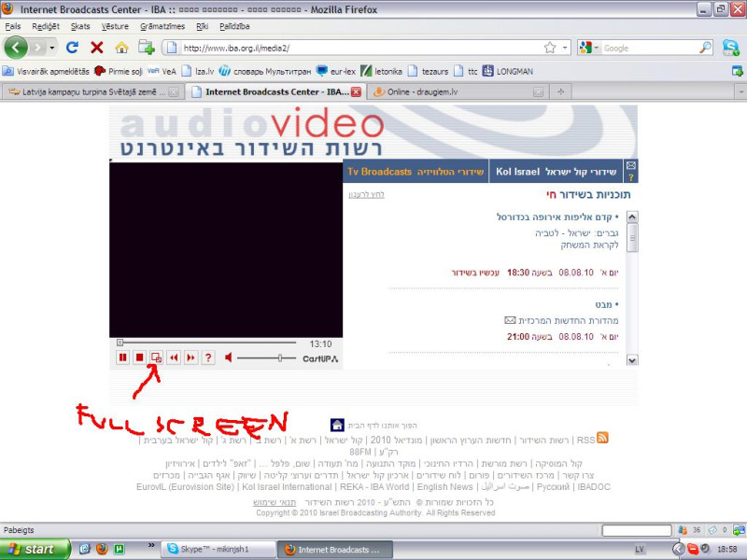Close the Internet Broadcasts Center tab
This screenshot has width=747, height=560.
[356, 91]
